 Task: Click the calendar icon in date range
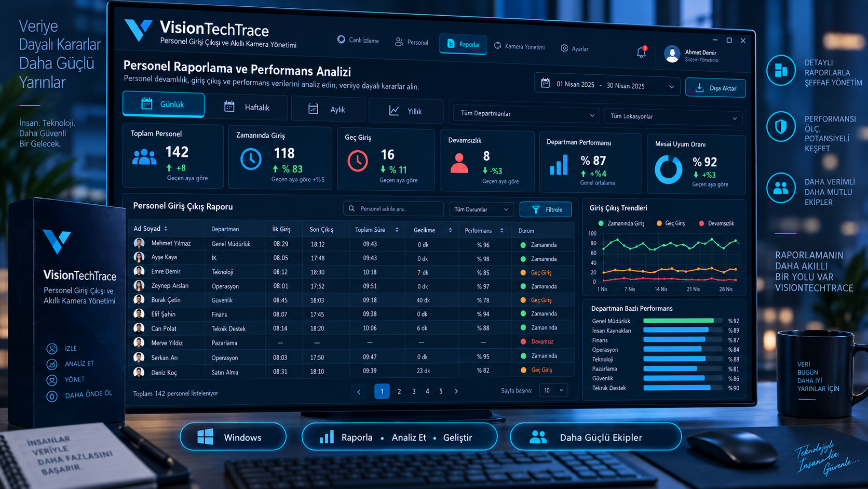click(545, 83)
